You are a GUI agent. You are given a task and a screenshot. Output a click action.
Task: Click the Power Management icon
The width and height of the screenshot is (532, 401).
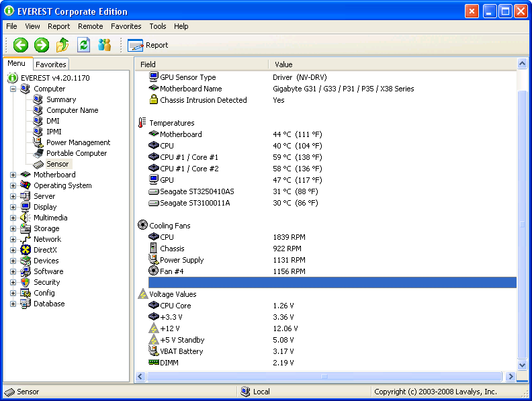(38, 142)
